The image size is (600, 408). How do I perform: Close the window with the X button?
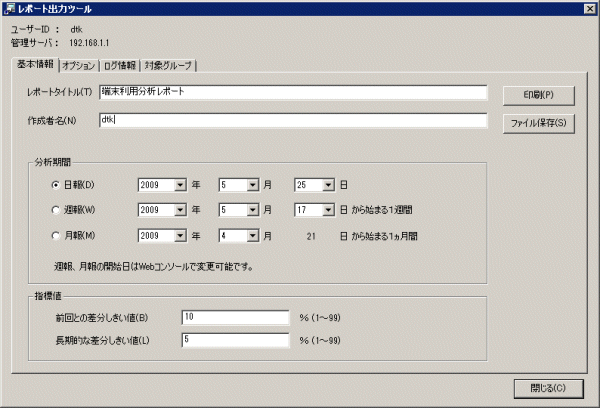pos(590,9)
